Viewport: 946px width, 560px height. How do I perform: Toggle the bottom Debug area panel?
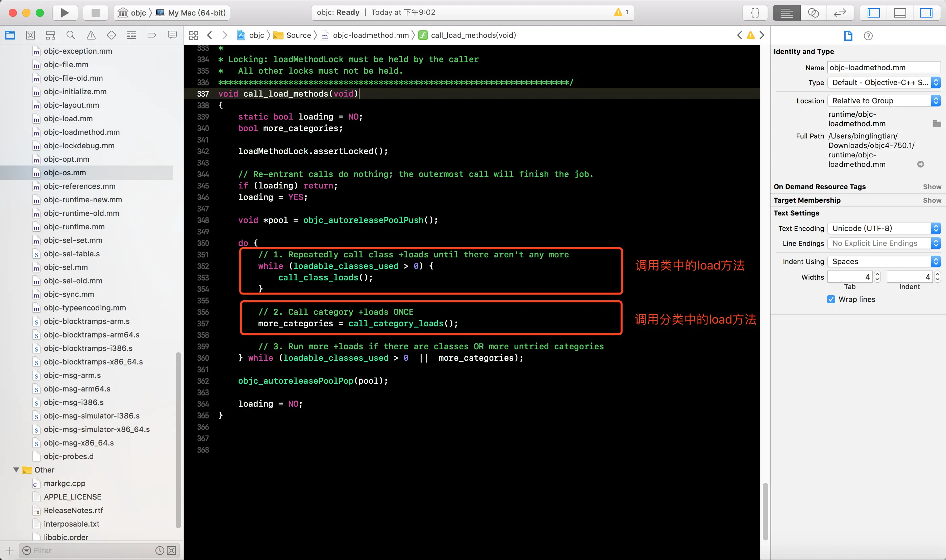point(900,13)
